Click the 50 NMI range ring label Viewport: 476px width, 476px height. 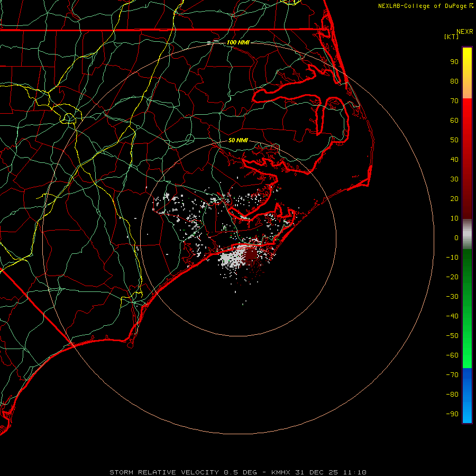[x=238, y=140]
